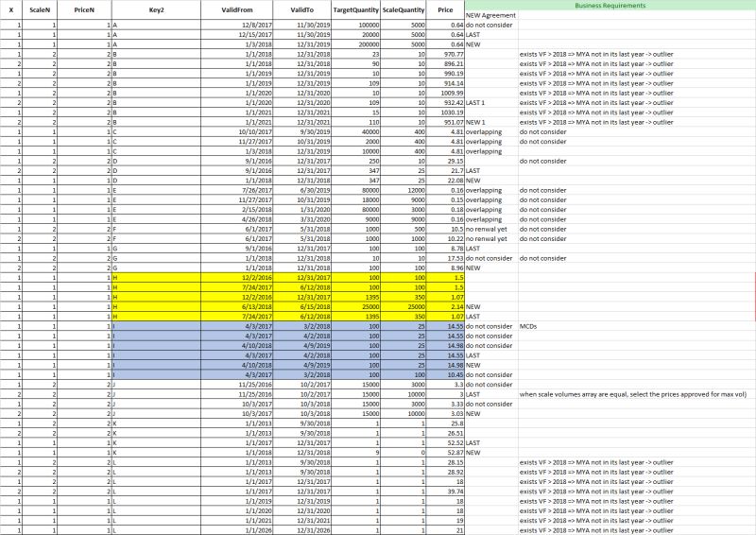The height and width of the screenshot is (535, 756).
Task: Select the ValidFrom cell 10/10/2017
Action: pyautogui.click(x=237, y=131)
